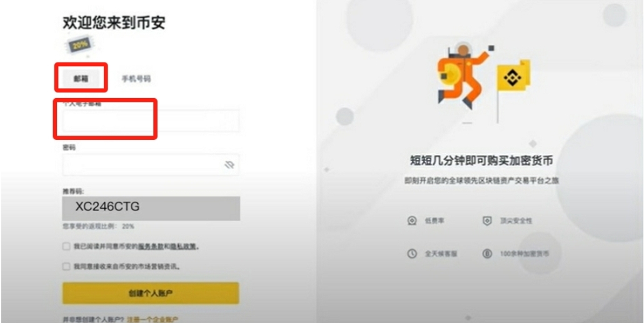
Task: Click the 全天候客服 clock icon
Action: (x=412, y=254)
